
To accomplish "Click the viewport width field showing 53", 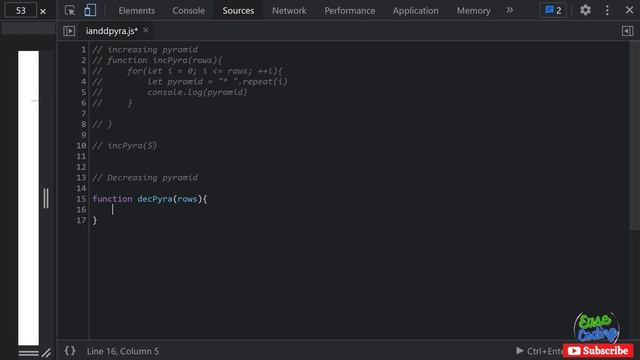I will click(x=20, y=11).
